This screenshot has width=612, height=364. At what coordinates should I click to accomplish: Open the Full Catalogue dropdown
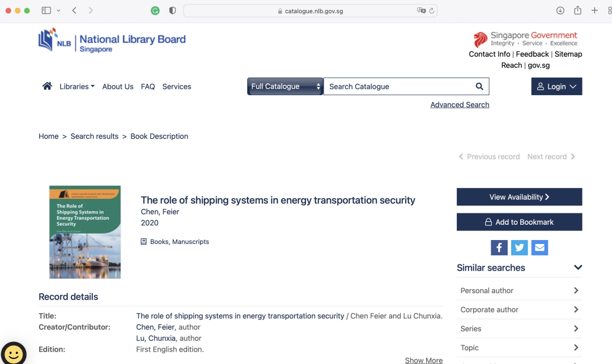pyautogui.click(x=285, y=87)
